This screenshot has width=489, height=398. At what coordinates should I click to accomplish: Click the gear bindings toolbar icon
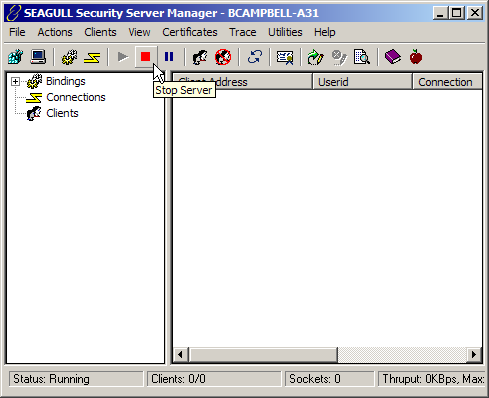click(69, 57)
